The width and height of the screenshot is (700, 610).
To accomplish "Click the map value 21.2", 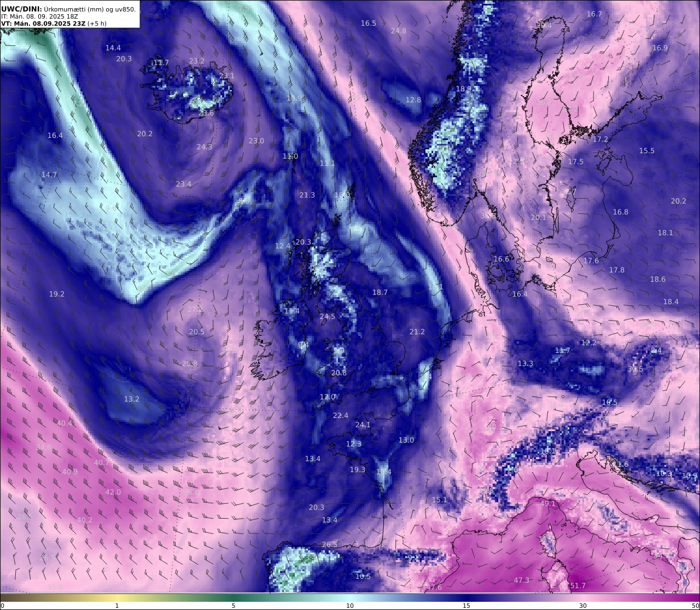I will point(417,332).
